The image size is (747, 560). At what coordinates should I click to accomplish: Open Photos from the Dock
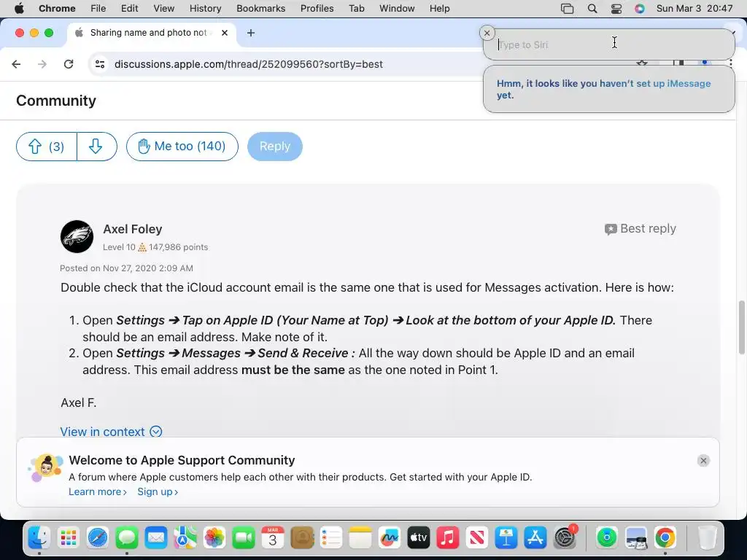point(214,538)
